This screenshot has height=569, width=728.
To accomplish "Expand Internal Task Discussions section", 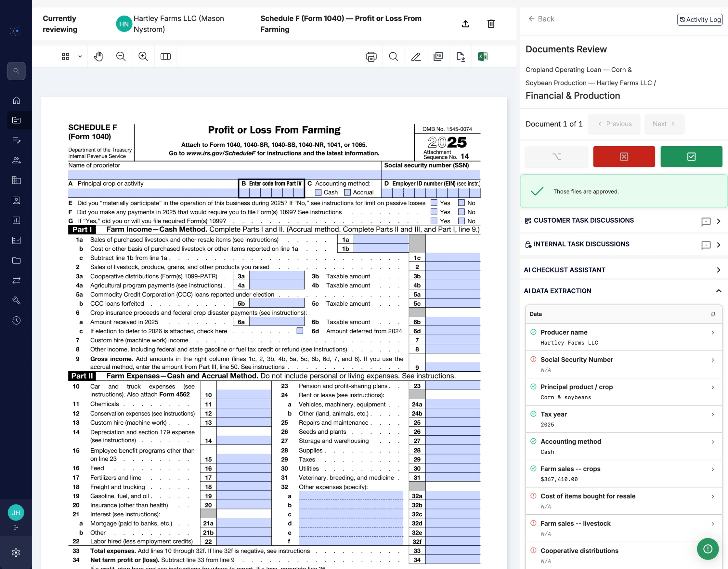I will point(718,245).
